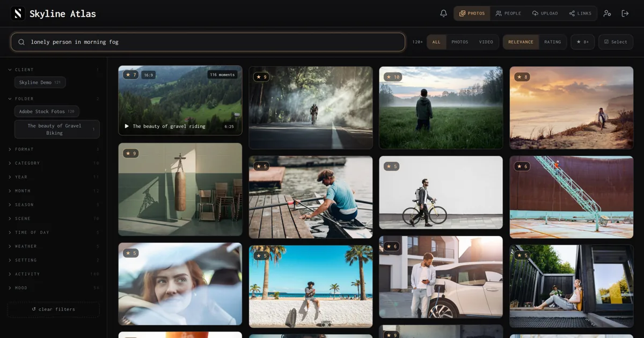Click star rating 5 on rower photo
This screenshot has height=338, width=644.
coord(261,166)
